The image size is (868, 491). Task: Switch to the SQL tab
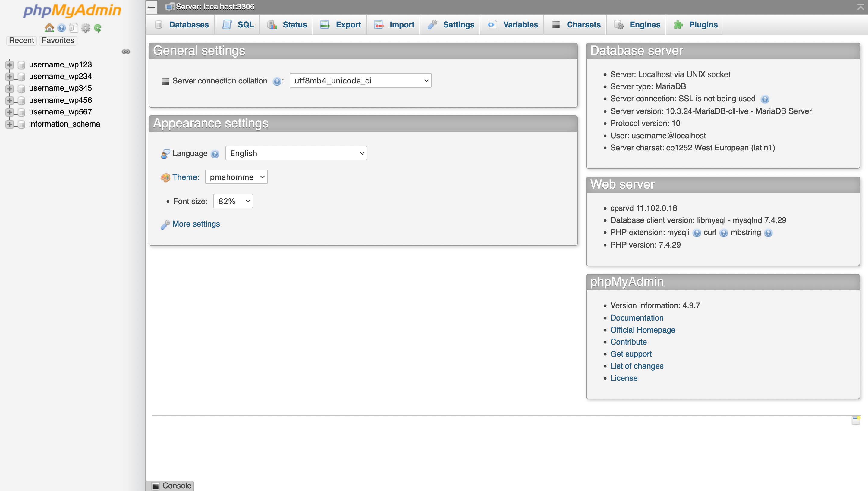pos(237,25)
